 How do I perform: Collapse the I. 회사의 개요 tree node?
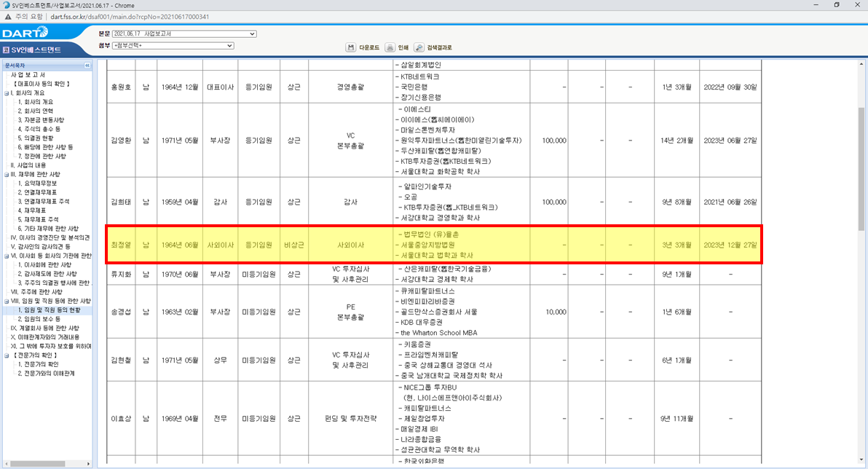(7, 93)
